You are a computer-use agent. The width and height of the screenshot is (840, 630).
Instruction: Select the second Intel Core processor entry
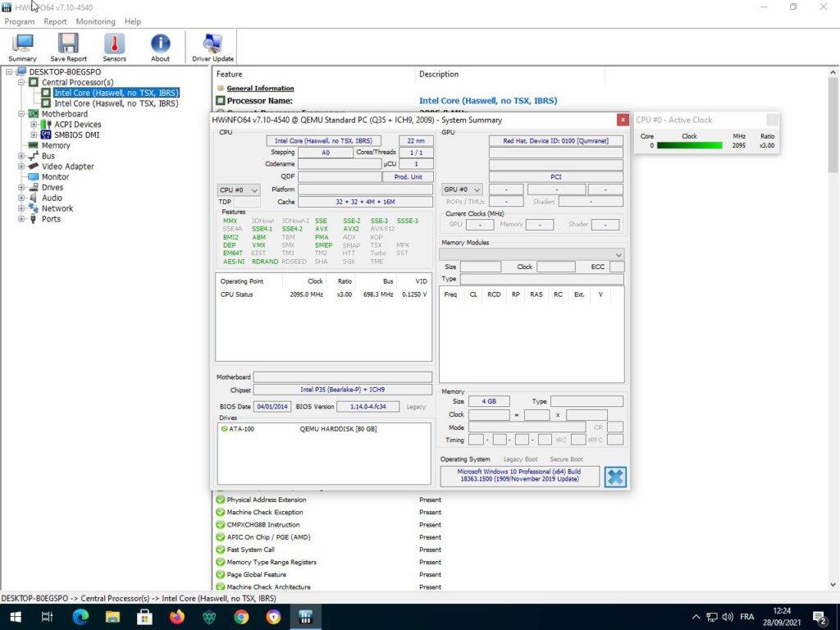coord(116,103)
